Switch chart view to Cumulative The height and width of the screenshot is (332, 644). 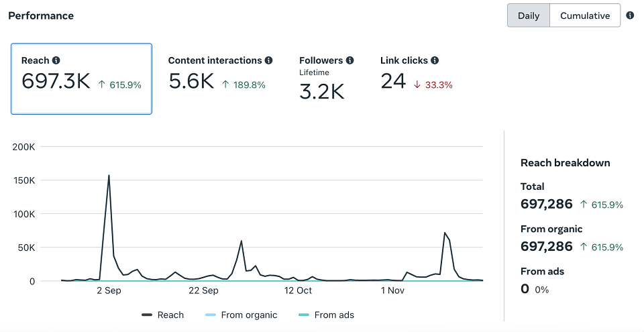tap(585, 15)
